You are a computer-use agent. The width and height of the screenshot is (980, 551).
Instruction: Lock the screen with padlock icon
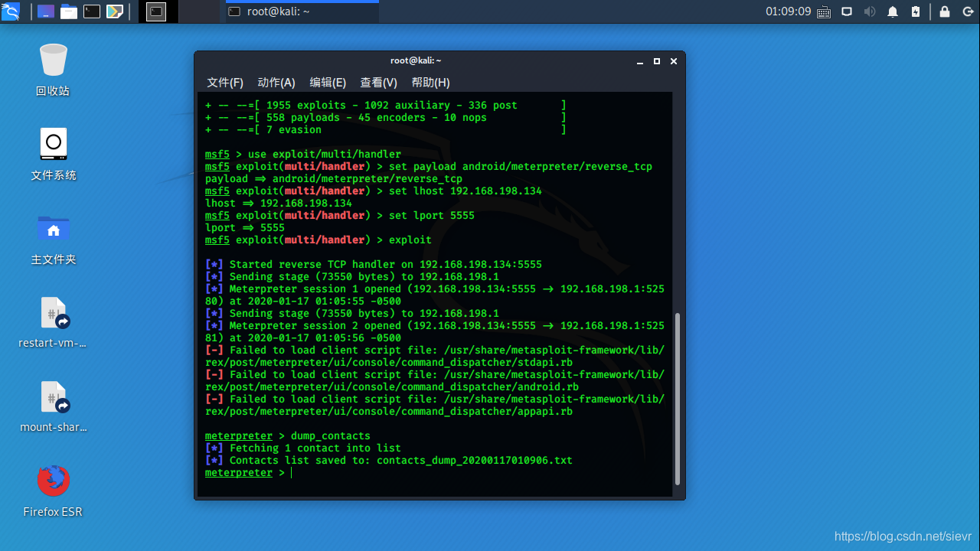tap(945, 11)
